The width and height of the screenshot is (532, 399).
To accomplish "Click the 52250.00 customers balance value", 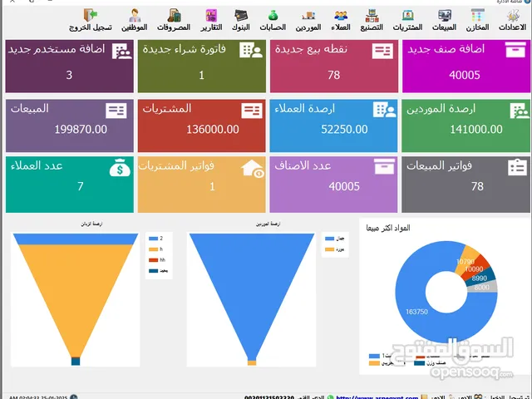I will 344,130.
